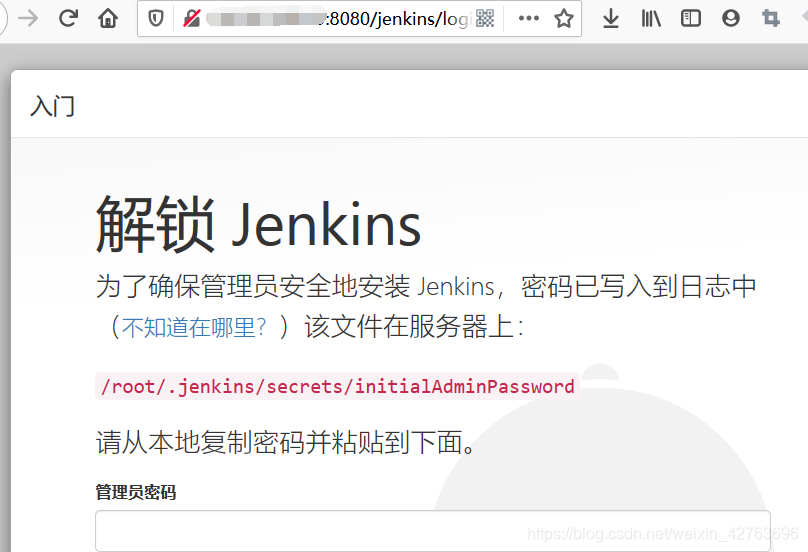Select the /root/.jenkins/secrets/initialAdminPassword path text
This screenshot has height=552, width=808.
point(338,386)
